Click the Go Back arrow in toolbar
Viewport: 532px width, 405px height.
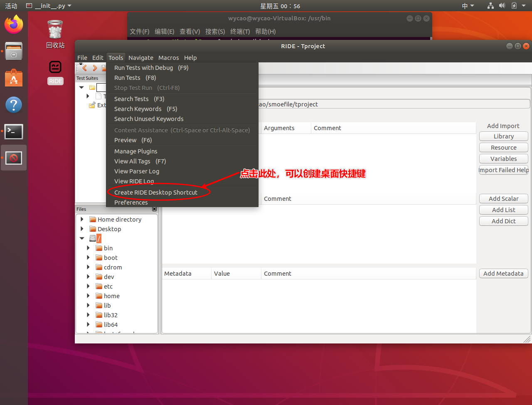click(x=85, y=68)
